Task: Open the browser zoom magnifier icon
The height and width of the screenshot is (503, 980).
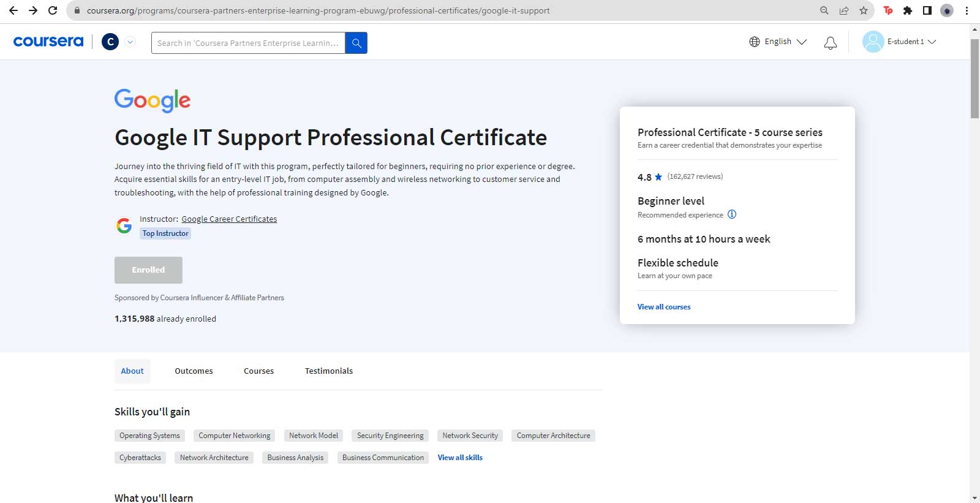Action: point(824,10)
